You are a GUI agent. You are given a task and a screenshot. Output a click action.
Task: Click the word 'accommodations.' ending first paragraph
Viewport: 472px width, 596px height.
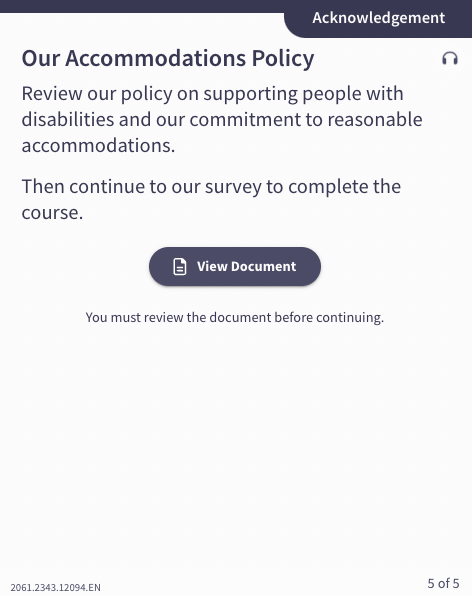click(98, 146)
